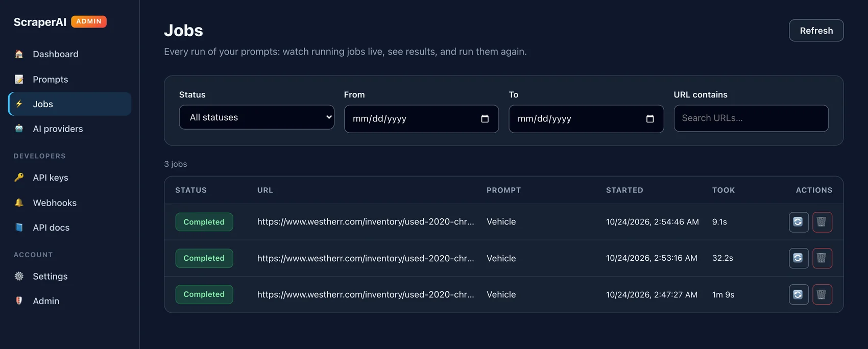Viewport: 868px width, 349px height.
Task: Click the orange ADMIN badge
Action: pos(89,21)
